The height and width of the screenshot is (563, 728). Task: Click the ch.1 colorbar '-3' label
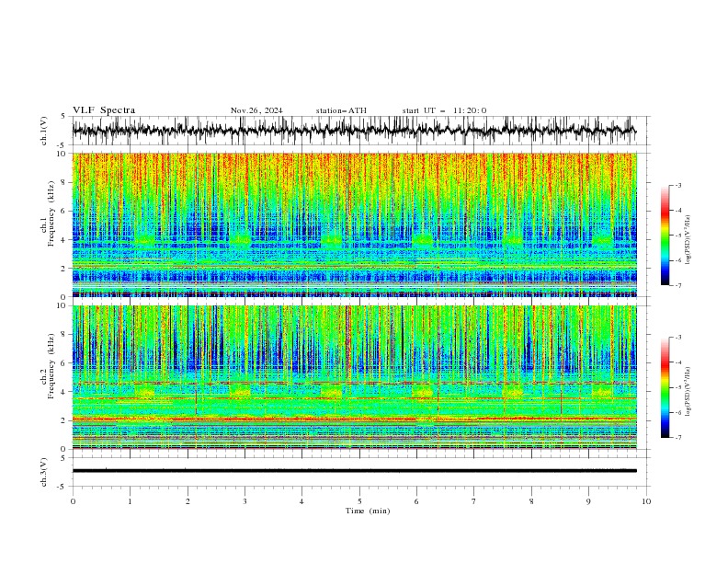[x=677, y=185]
